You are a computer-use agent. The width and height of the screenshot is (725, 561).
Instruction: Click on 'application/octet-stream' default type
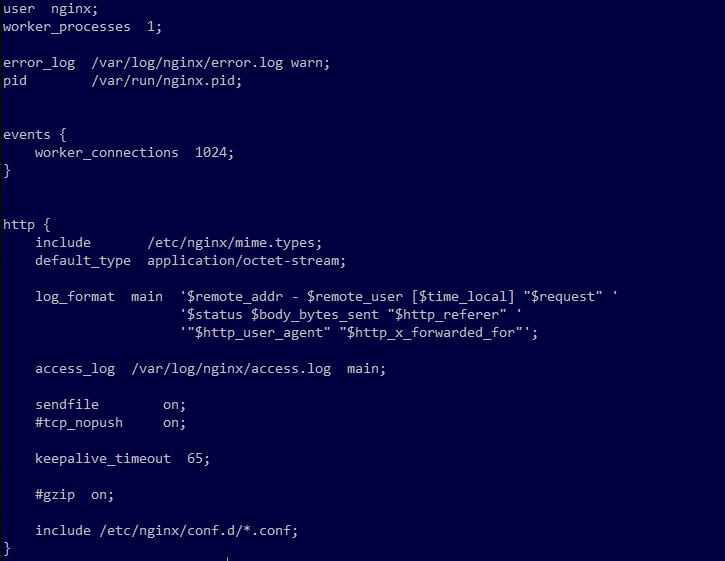tap(246, 260)
